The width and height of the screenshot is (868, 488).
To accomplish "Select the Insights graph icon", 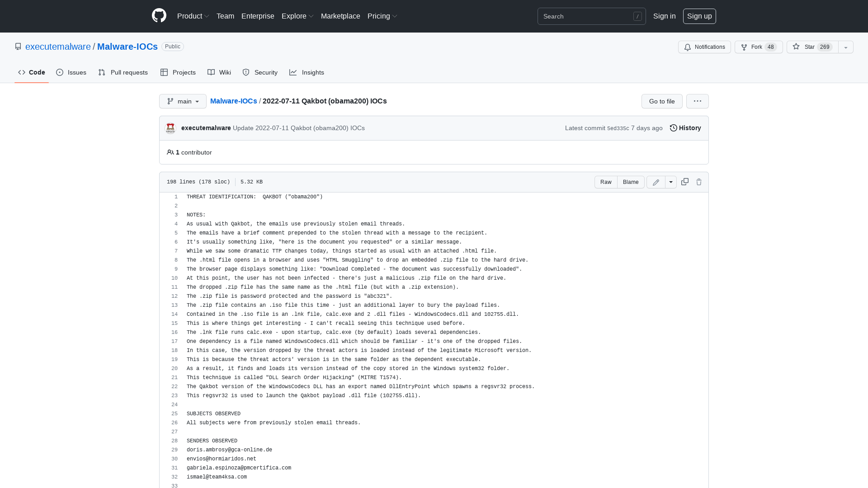I will [307, 72].
